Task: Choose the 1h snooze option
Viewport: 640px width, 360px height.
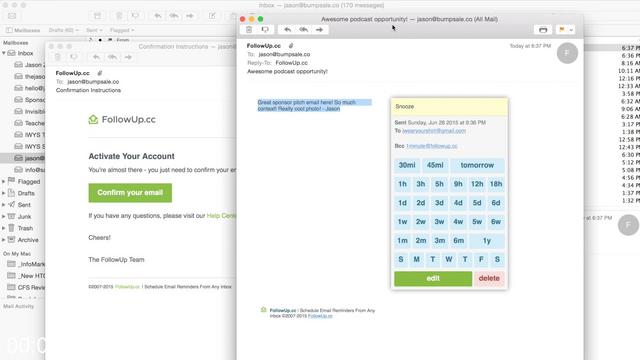Action: point(402,184)
